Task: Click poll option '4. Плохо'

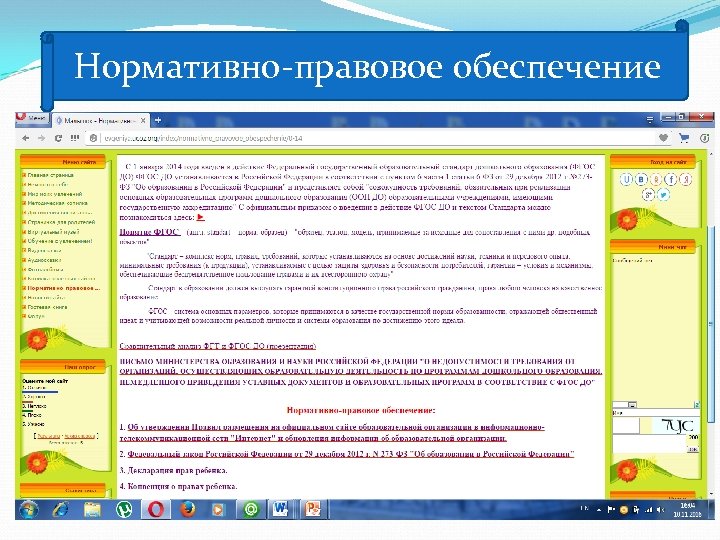Action: click(32, 415)
